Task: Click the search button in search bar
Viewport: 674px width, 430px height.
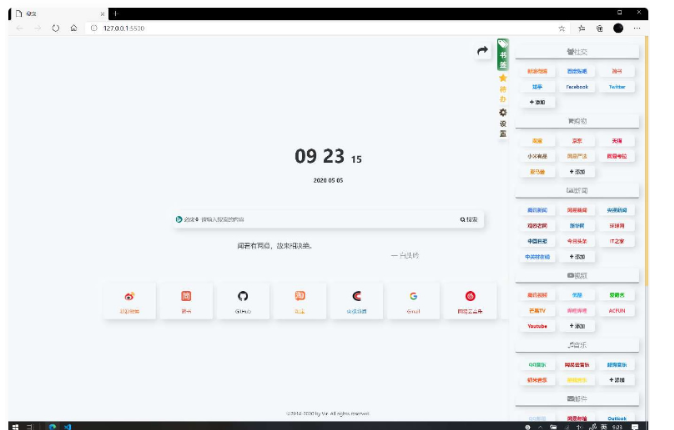Action: (x=469, y=218)
